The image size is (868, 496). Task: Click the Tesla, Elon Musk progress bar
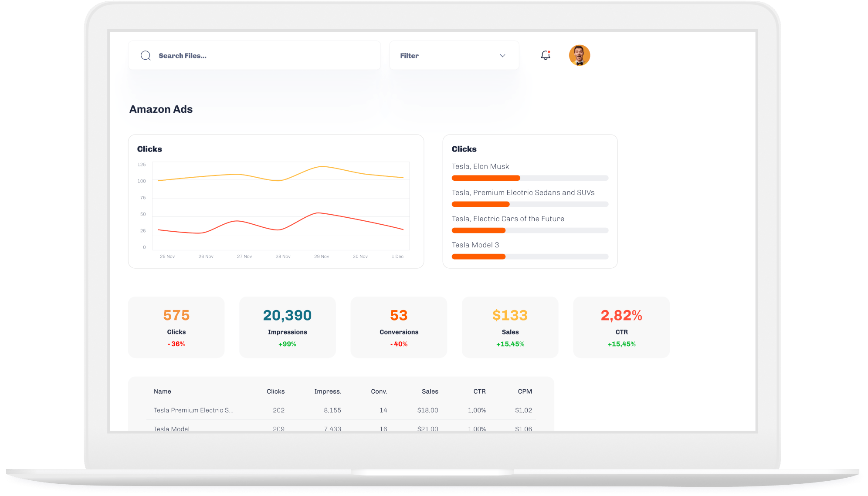pyautogui.click(x=530, y=178)
